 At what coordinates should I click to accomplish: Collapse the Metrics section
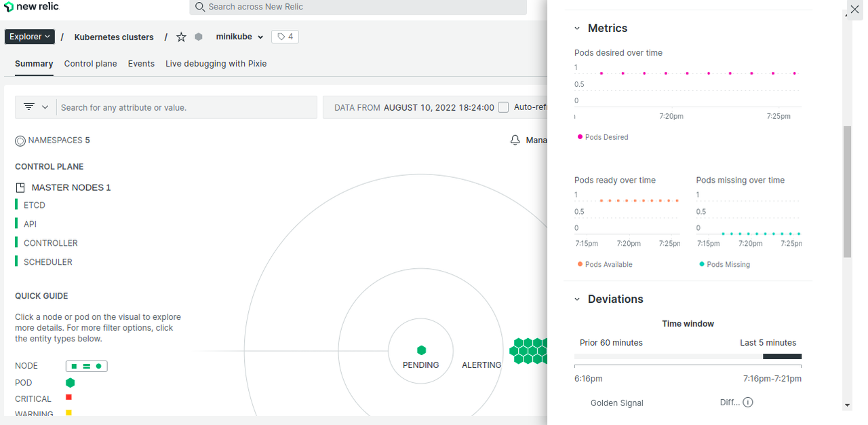tap(577, 29)
